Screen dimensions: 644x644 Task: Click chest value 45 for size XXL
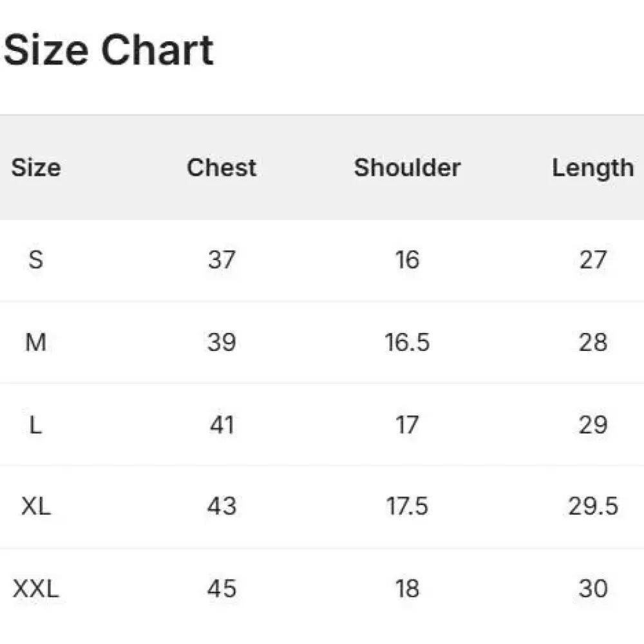222,589
